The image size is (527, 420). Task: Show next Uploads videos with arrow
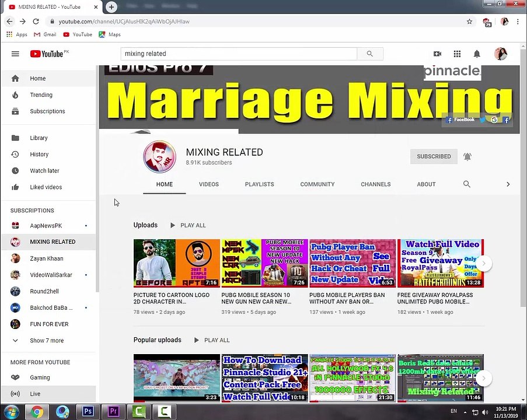click(x=484, y=264)
